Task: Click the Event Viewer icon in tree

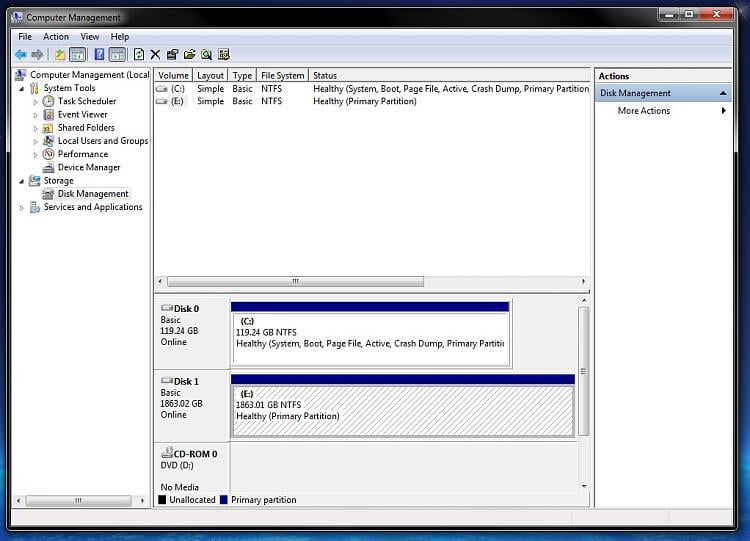Action: (x=48, y=114)
